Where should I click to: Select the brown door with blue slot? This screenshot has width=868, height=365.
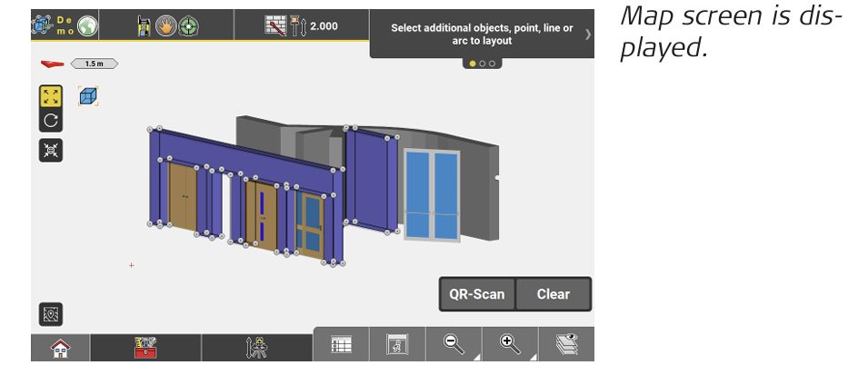click(261, 214)
